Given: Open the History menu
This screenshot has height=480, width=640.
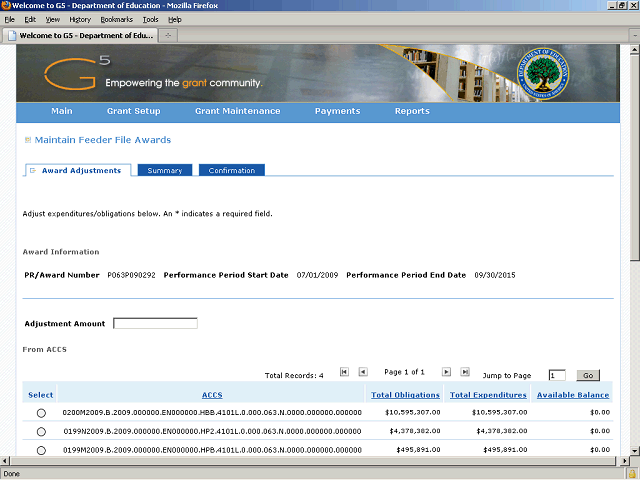Looking at the screenshot, I should point(80,20).
